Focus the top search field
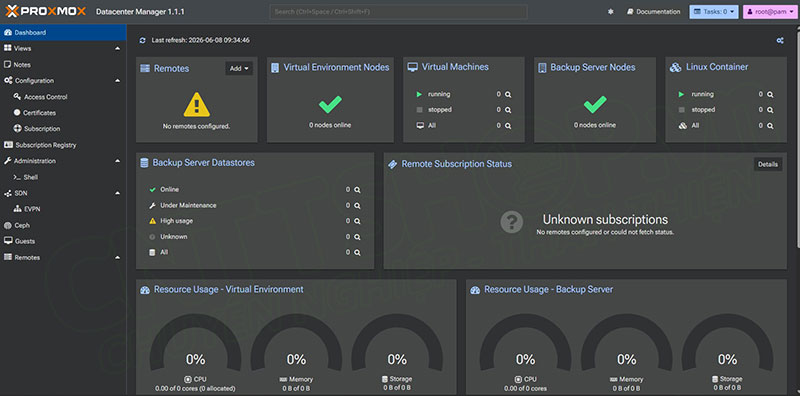The width and height of the screenshot is (800, 396). 398,12
